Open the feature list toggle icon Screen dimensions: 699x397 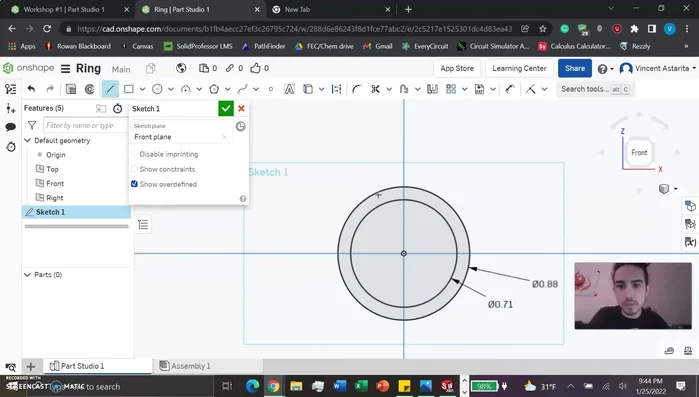[x=11, y=89]
